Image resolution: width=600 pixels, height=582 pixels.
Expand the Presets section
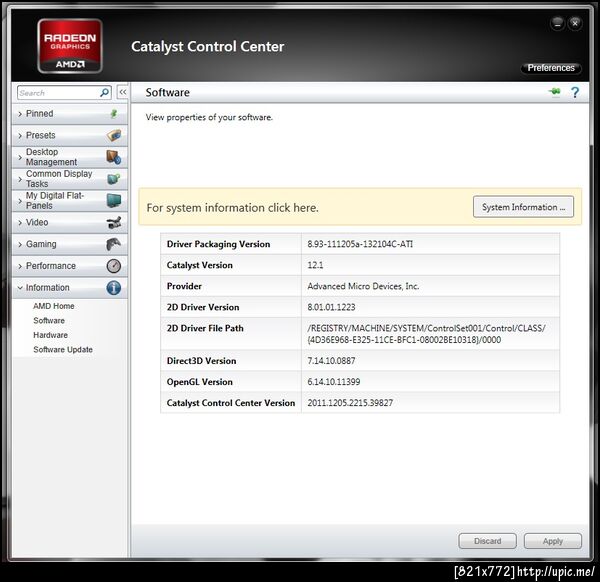(70, 135)
